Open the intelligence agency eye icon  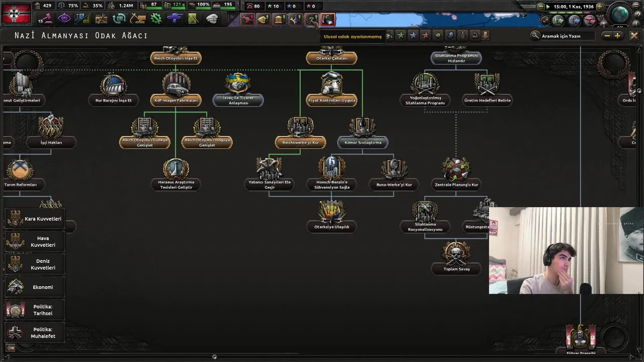click(64, 19)
